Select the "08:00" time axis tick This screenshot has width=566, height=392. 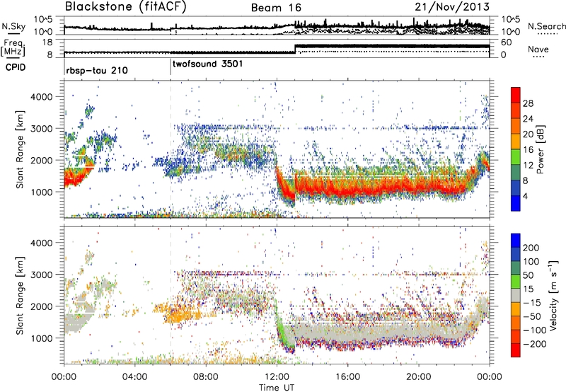205,377
